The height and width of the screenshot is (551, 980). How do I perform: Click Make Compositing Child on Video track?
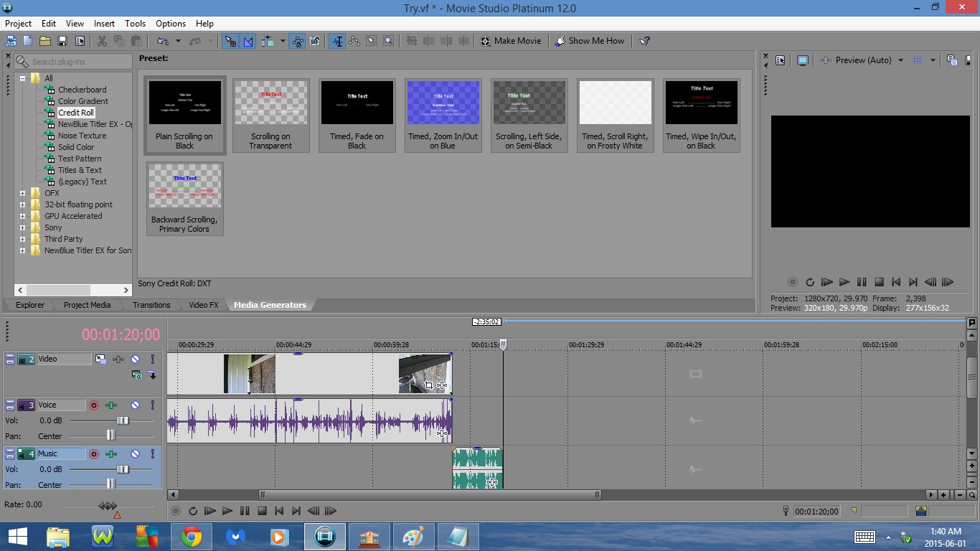(152, 375)
